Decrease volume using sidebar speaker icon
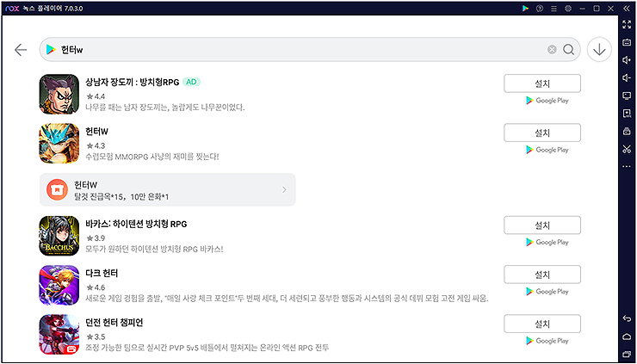The image size is (637, 364). tap(627, 77)
